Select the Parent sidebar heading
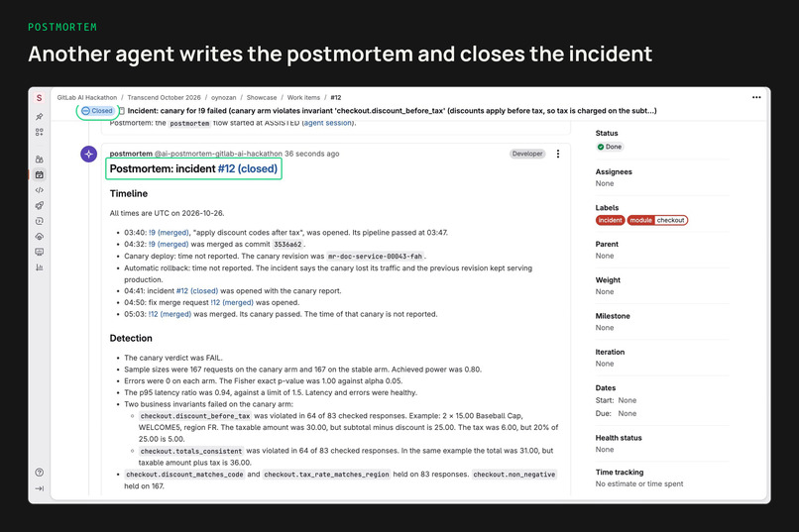 point(607,245)
